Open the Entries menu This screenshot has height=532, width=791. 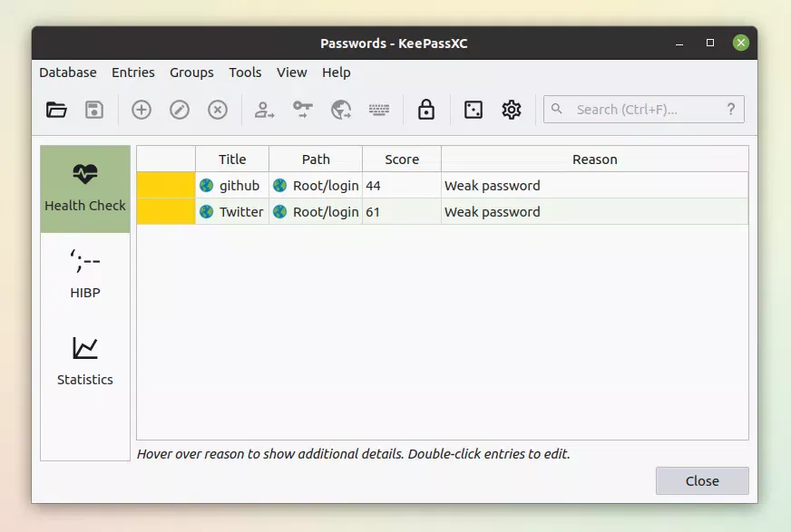tap(133, 73)
